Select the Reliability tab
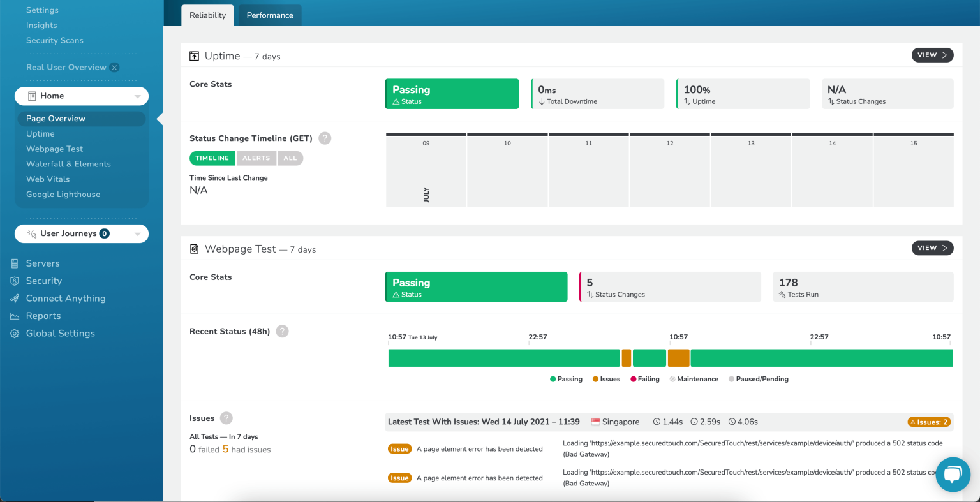Image resolution: width=980 pixels, height=502 pixels. coord(207,15)
